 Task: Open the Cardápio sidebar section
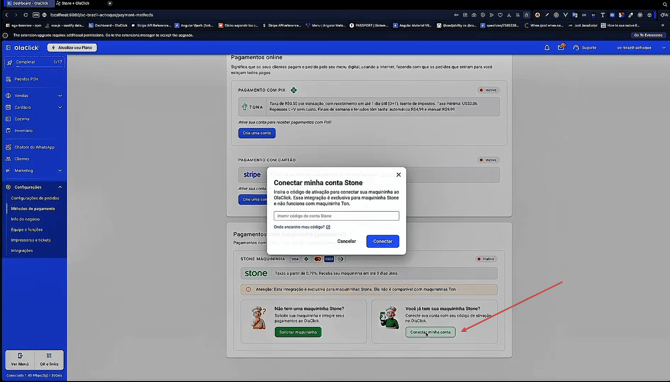click(23, 107)
